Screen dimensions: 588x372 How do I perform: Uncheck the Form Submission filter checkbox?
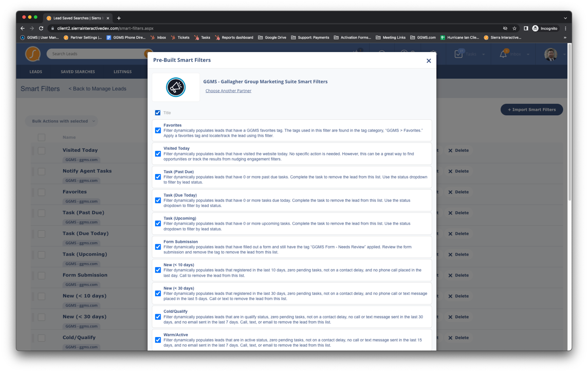point(158,247)
